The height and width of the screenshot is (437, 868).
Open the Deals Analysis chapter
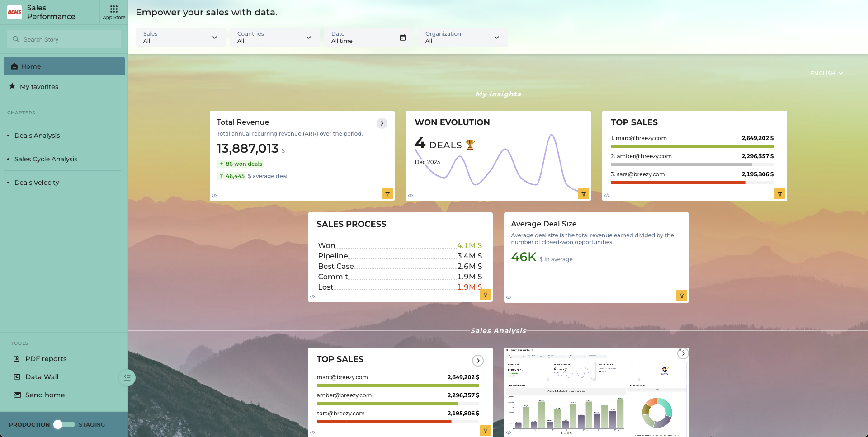(x=37, y=135)
